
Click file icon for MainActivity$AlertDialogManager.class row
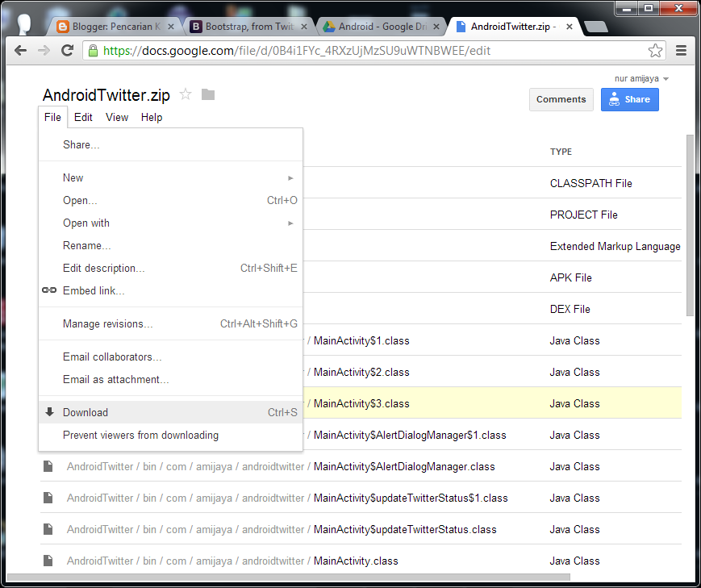(48, 466)
